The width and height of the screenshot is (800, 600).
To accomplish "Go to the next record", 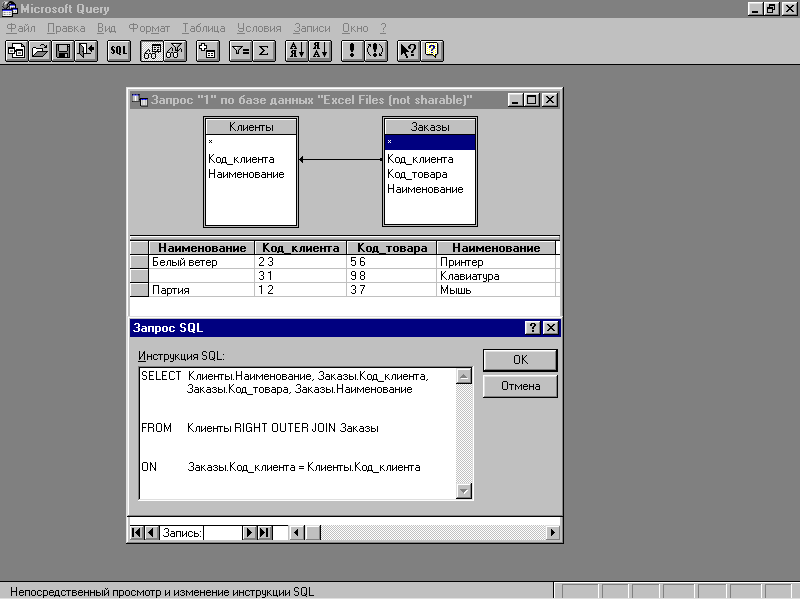I will click(249, 533).
